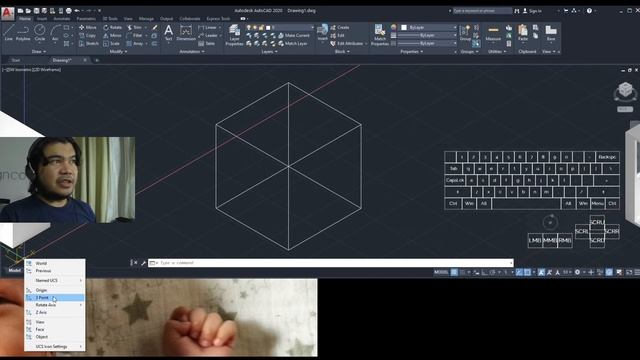Click the Model layout tab
Screen dimensions: 640x360
[14, 270]
